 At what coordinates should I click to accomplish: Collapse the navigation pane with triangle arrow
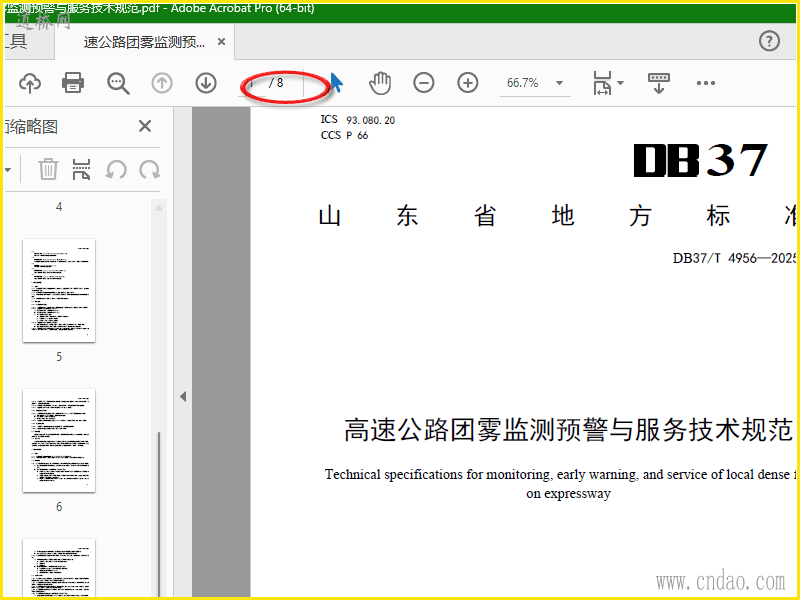coord(183,396)
